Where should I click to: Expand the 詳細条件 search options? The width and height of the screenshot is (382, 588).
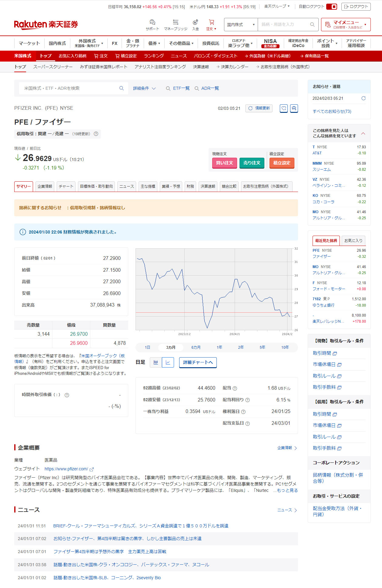point(144,88)
